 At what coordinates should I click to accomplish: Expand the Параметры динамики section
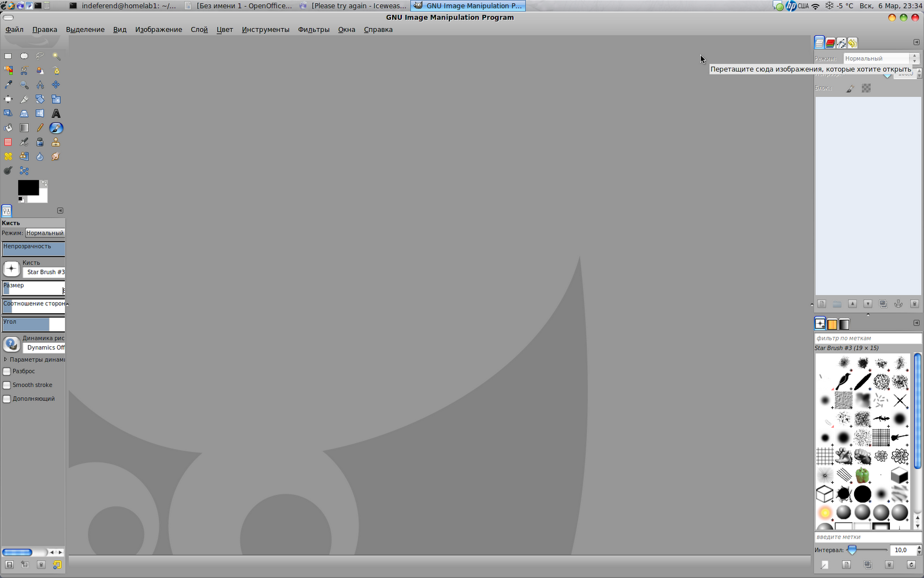pos(5,360)
